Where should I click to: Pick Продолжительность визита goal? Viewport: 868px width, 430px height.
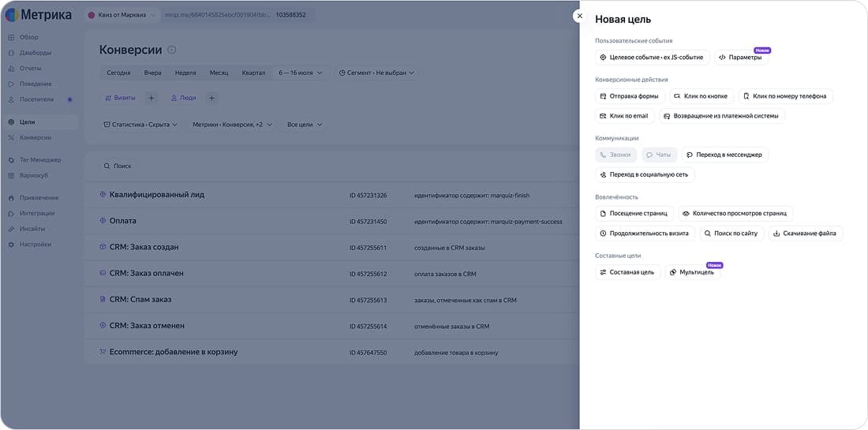click(645, 233)
